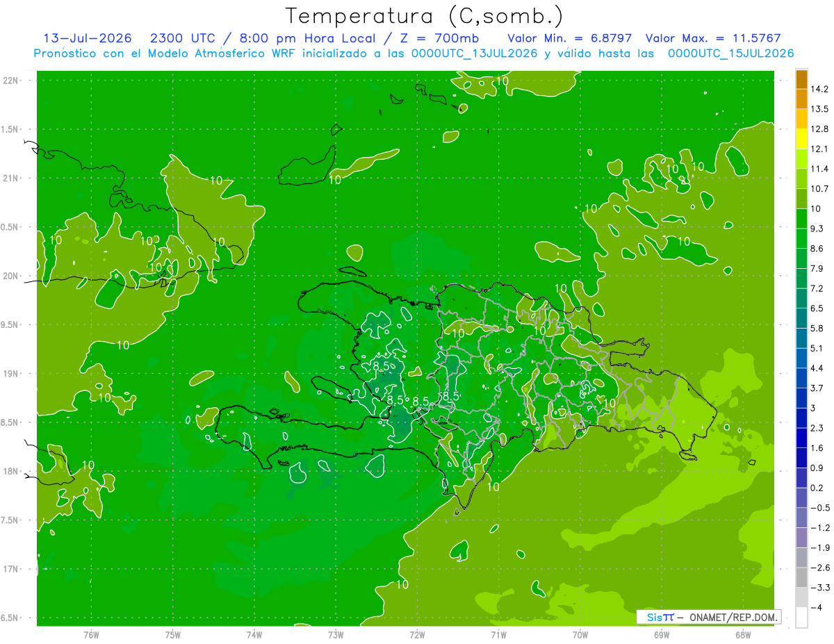Click latitude axis label "17N"

pos(12,569)
